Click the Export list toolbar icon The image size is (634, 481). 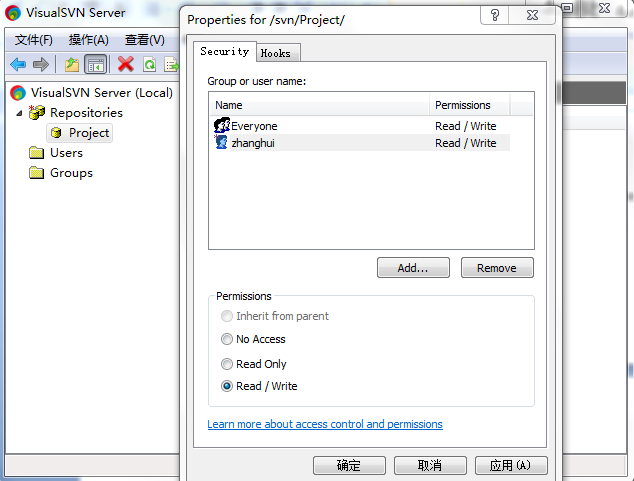point(171,64)
